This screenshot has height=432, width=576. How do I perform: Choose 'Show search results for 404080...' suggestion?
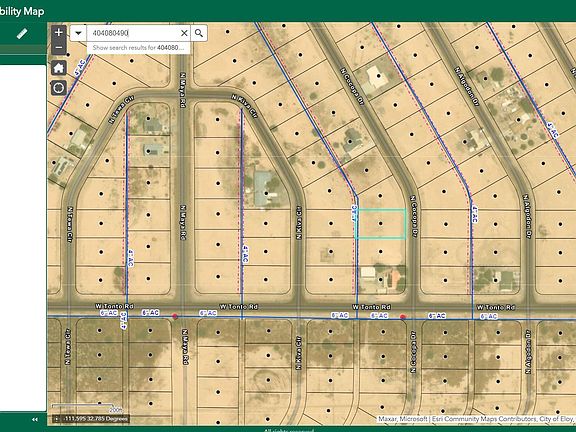138,48
